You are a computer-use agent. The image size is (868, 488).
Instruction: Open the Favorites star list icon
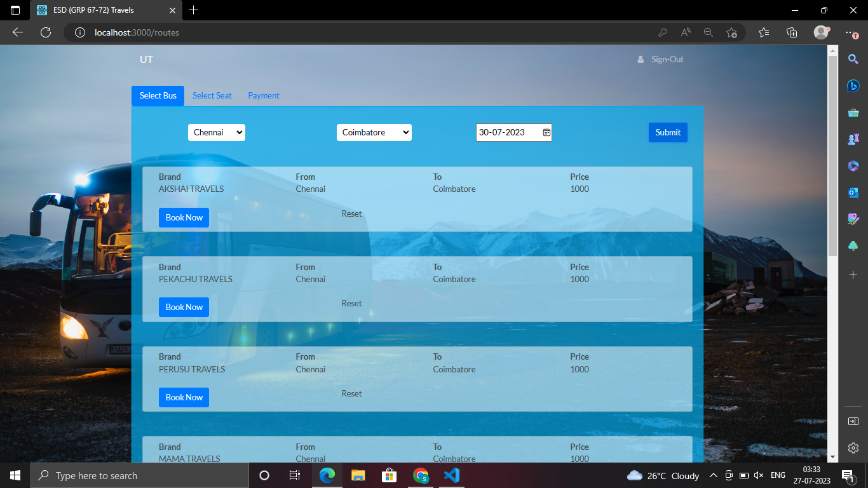(x=764, y=32)
